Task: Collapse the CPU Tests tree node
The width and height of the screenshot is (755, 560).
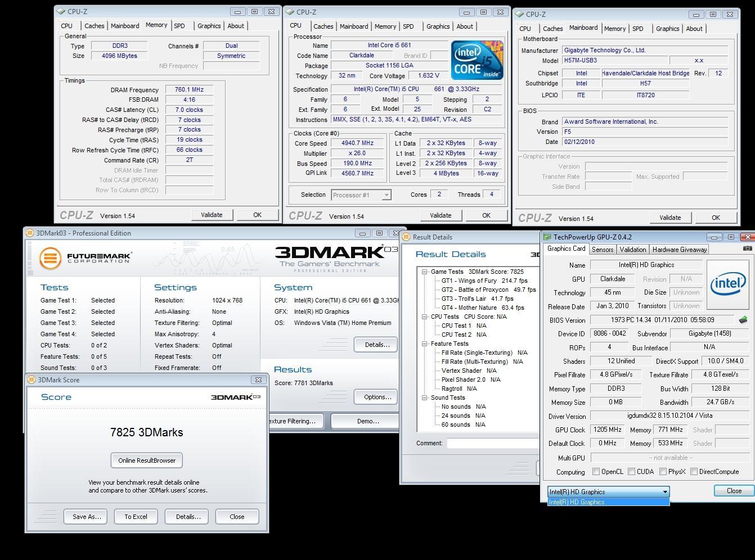Action: click(x=425, y=317)
